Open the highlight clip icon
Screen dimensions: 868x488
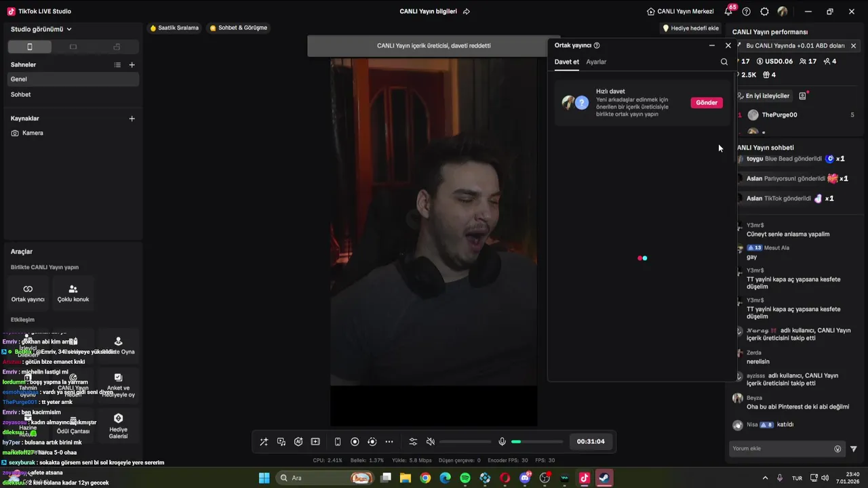[x=315, y=442]
